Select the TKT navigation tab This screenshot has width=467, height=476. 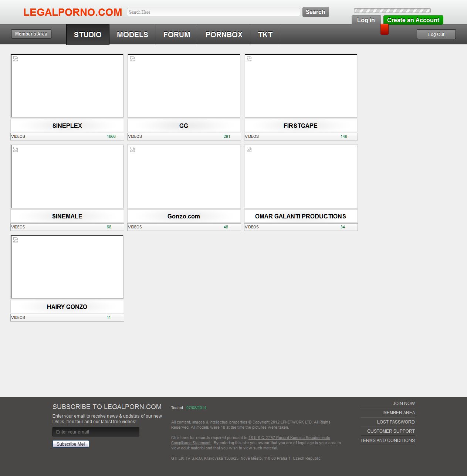[x=265, y=35]
